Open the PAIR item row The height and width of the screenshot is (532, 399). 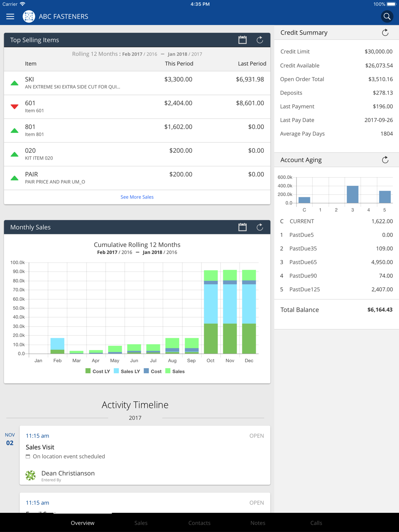point(137,178)
